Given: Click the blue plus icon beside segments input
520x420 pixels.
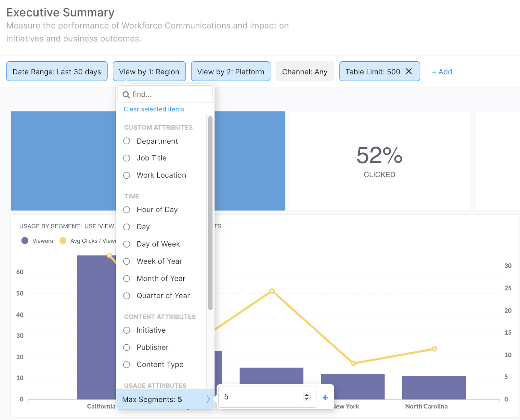Looking at the screenshot, I should click(325, 398).
